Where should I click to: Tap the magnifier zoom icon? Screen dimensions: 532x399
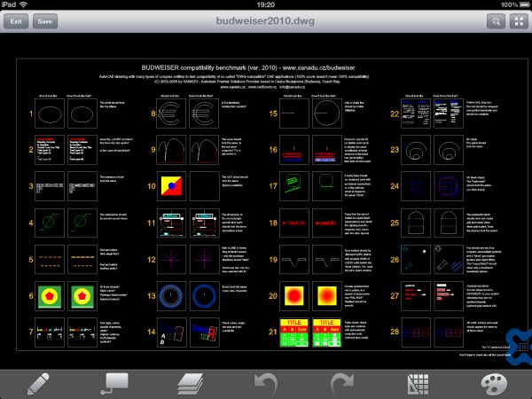click(493, 20)
